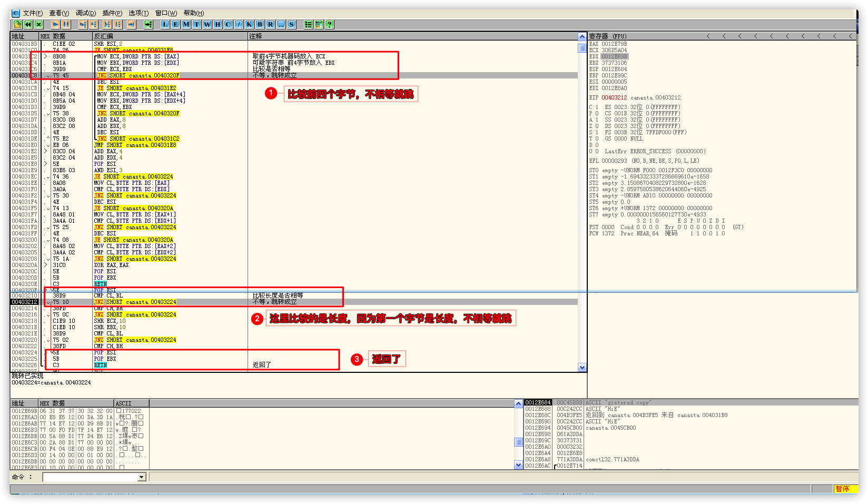This screenshot has width=868, height=504.
Task: Open Call stack window with K button
Action: coord(250,24)
